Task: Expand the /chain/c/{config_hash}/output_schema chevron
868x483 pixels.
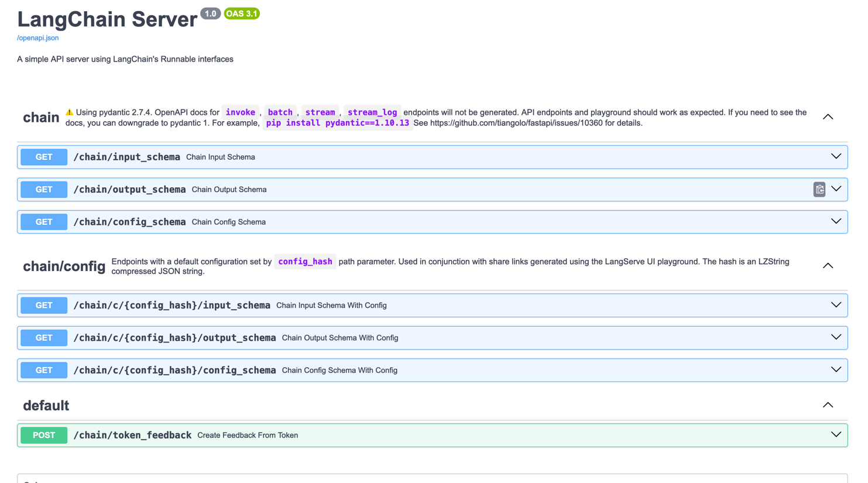Action: [x=836, y=338]
